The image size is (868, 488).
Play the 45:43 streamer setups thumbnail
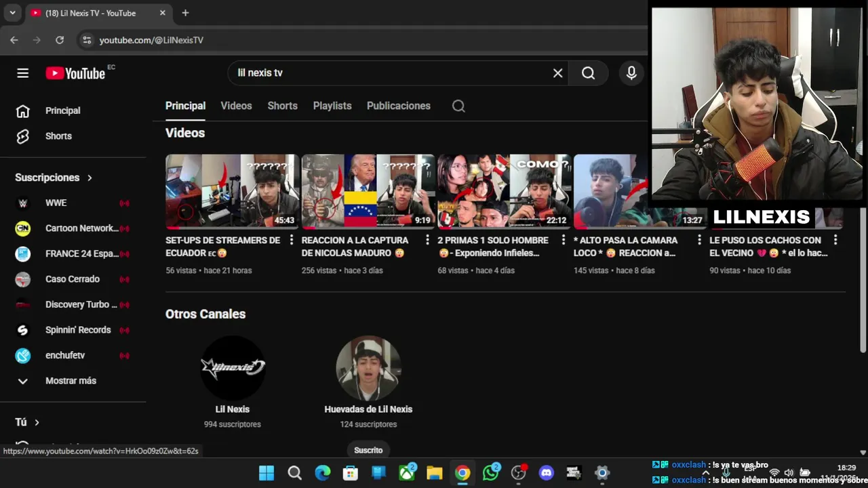232,192
